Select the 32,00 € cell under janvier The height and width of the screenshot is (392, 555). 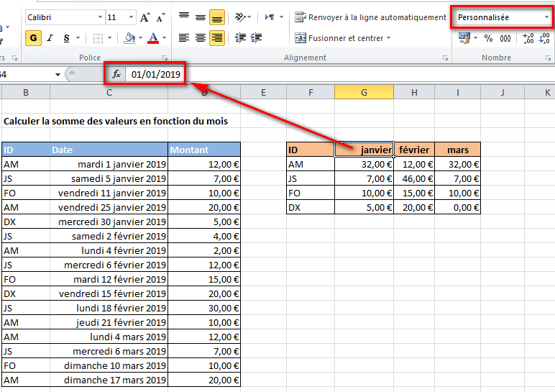[364, 164]
